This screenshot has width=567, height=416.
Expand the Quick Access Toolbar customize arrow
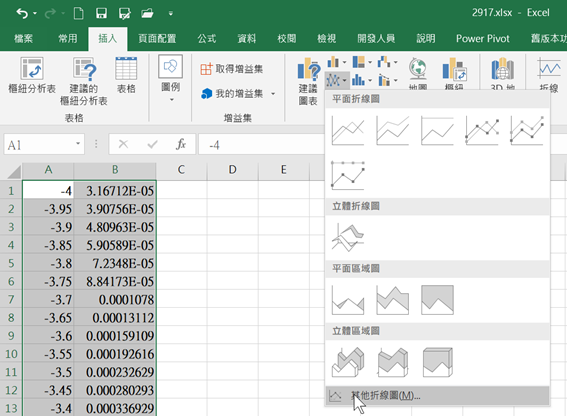pos(171,14)
